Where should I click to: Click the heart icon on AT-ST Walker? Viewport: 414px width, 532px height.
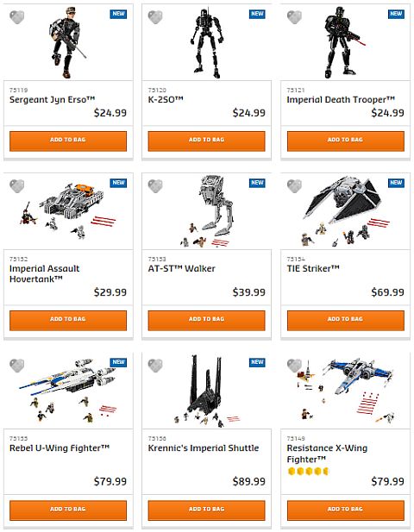(155, 185)
